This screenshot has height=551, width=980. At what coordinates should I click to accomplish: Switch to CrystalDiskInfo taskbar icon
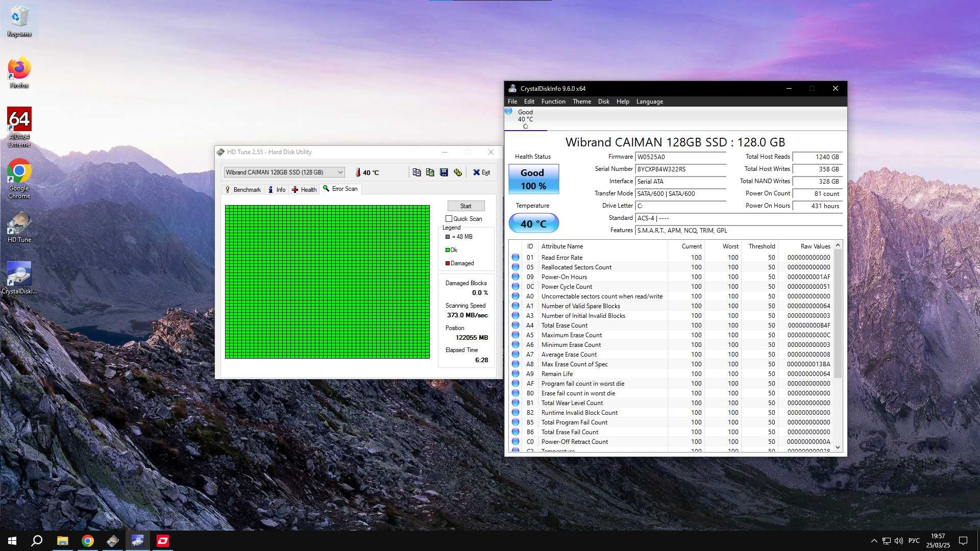(x=138, y=541)
